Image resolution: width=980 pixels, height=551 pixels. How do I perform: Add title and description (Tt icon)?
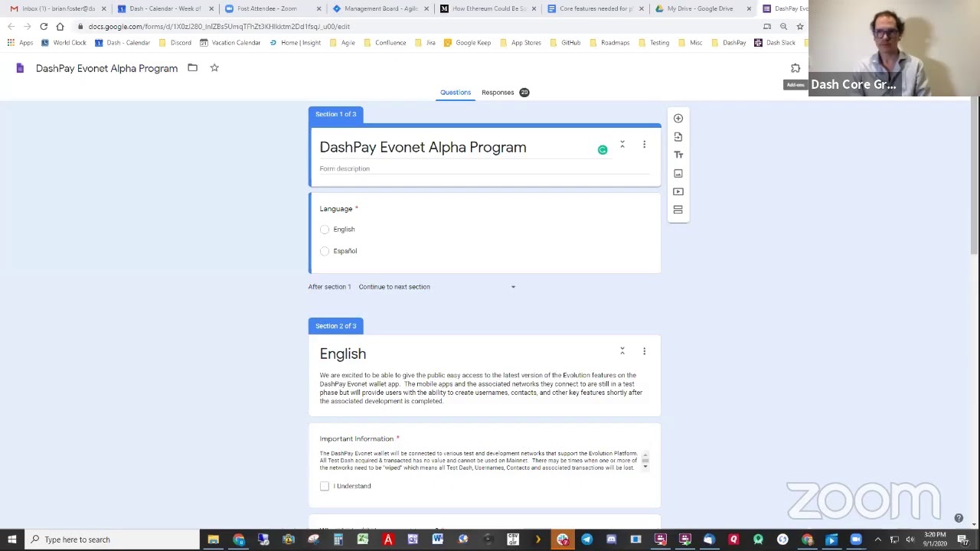tap(678, 155)
